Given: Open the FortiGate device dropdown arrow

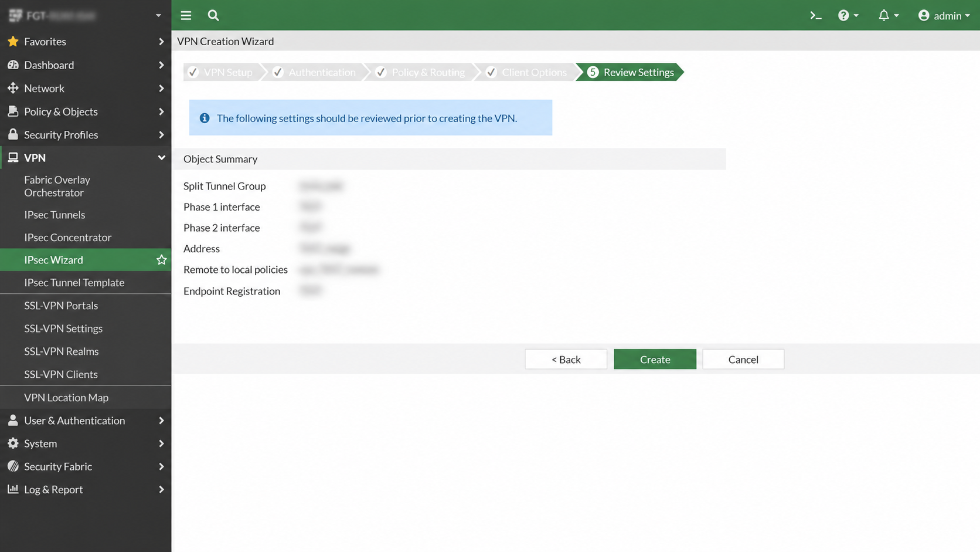Looking at the screenshot, I should click(158, 15).
